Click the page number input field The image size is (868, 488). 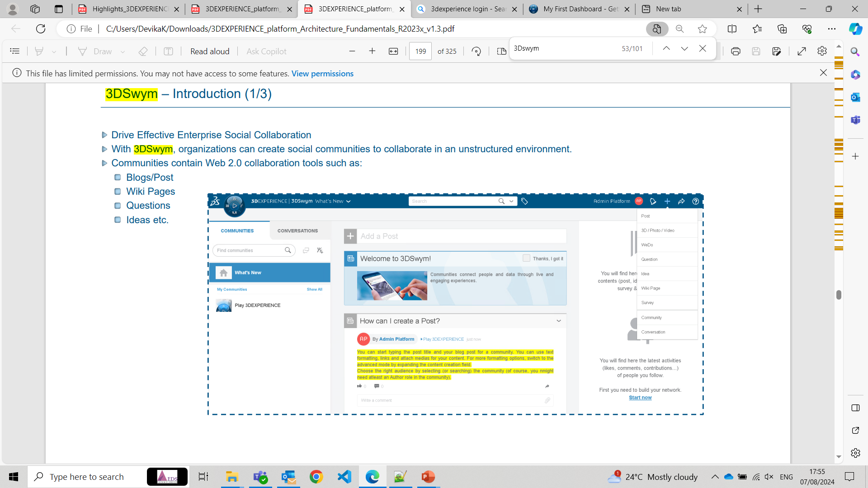(x=420, y=52)
